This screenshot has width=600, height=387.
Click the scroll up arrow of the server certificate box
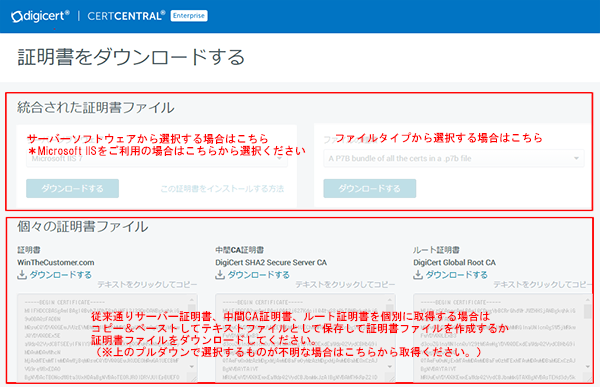coord(192,300)
